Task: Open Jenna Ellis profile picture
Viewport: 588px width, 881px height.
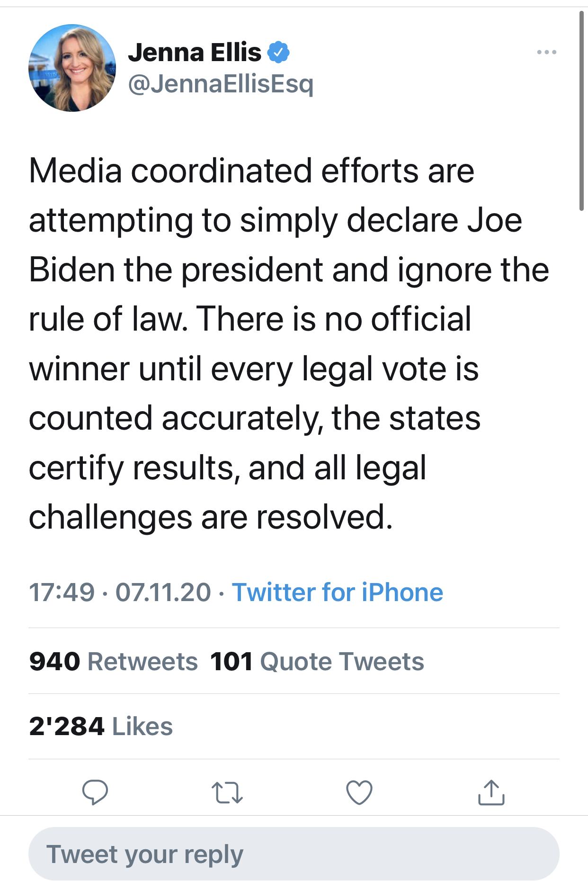Action: click(x=72, y=68)
